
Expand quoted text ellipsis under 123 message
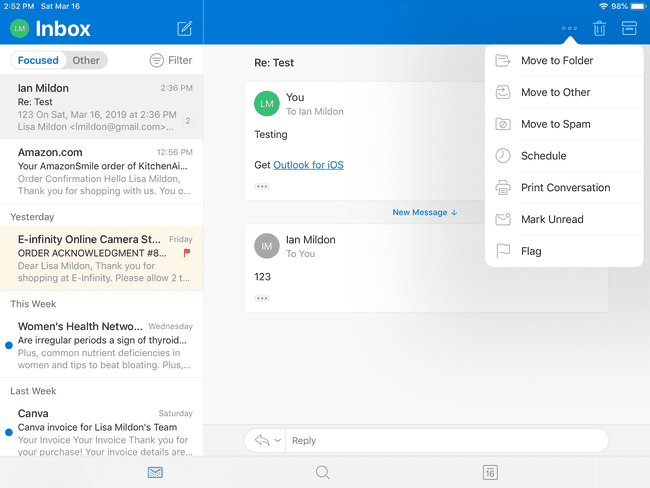pos(262,299)
